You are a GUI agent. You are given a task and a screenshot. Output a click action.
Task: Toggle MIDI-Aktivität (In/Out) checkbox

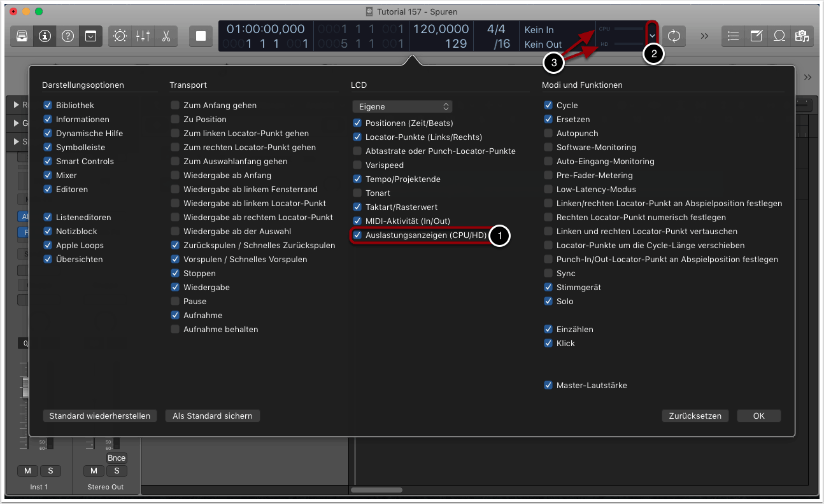pos(357,221)
